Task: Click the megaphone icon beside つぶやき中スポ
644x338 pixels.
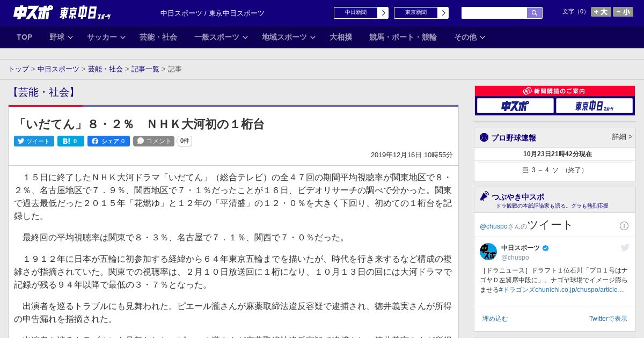Action: point(485,196)
